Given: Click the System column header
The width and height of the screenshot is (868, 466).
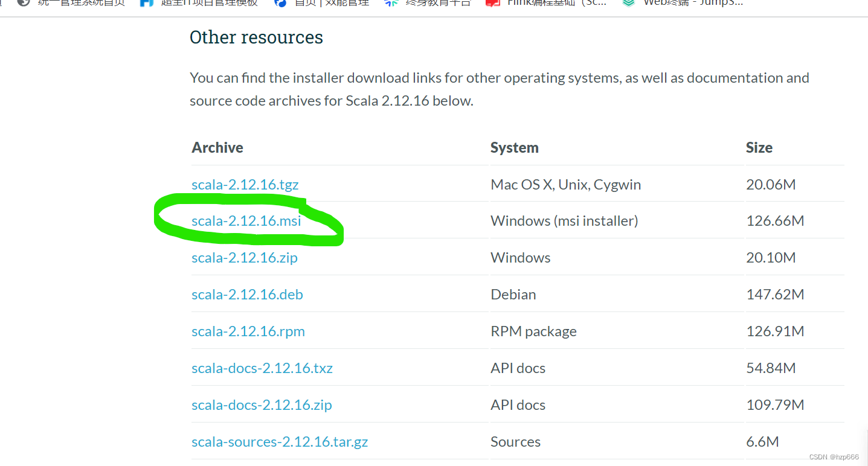Looking at the screenshot, I should [x=515, y=148].
